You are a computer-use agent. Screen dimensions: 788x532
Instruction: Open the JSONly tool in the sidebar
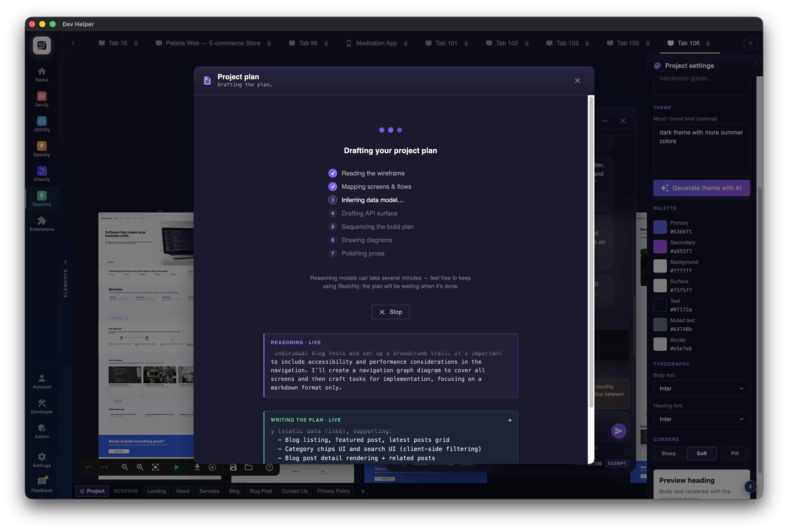coord(42,124)
